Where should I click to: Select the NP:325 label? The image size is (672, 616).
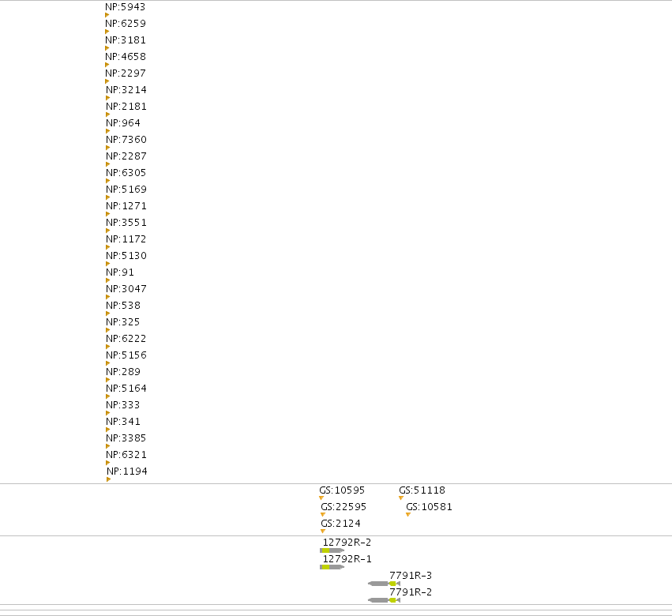click(x=123, y=322)
